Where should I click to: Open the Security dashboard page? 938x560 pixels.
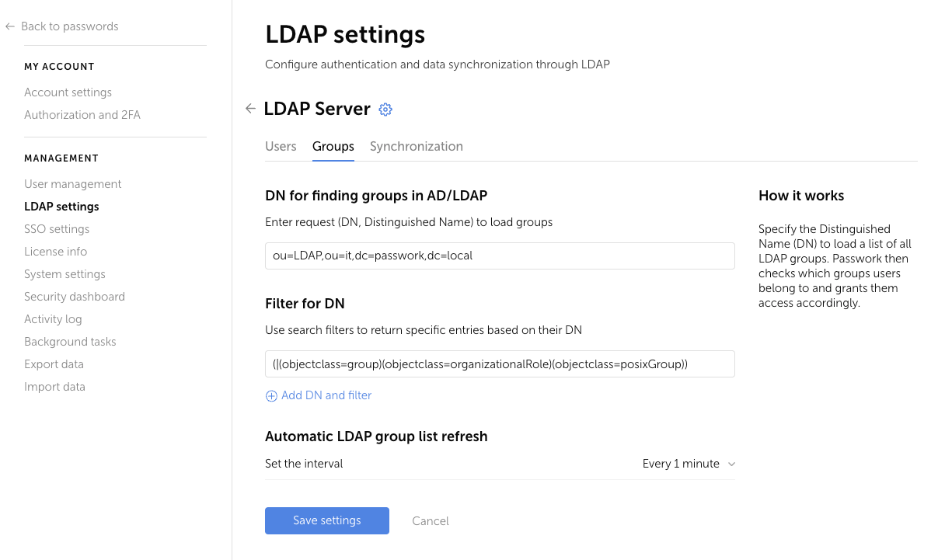click(75, 296)
